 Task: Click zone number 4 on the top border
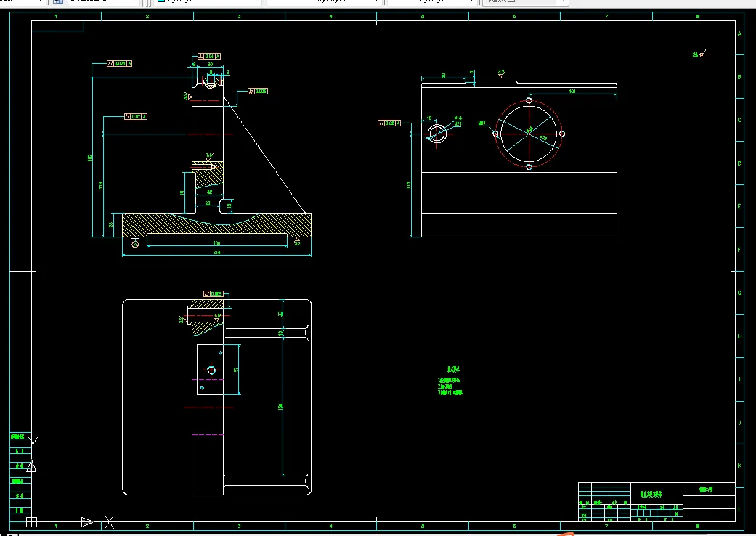tap(330, 17)
